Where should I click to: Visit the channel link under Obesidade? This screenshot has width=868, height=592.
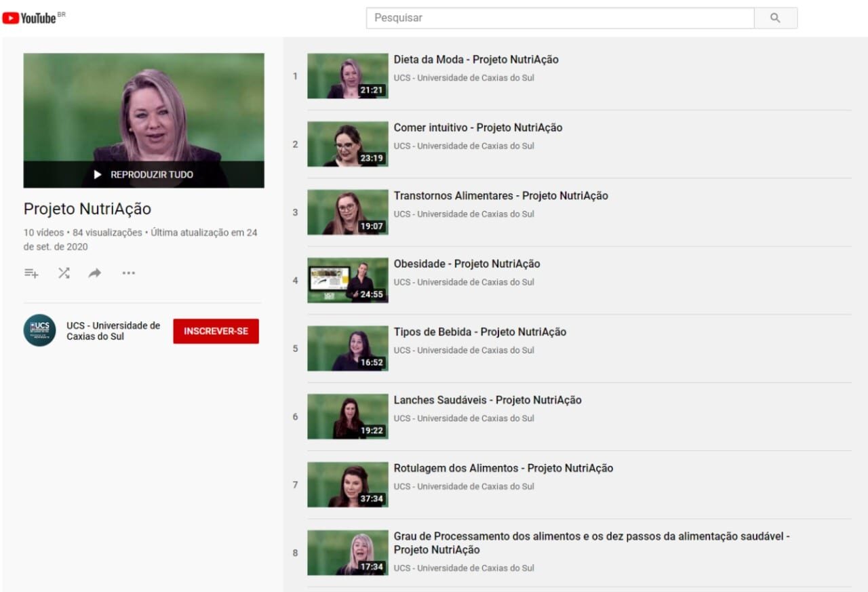click(x=464, y=282)
